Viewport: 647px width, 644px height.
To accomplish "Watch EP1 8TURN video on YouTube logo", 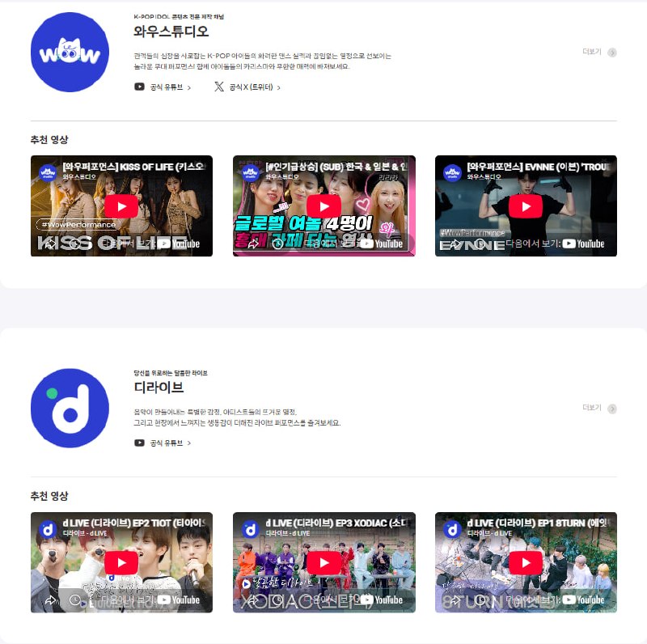I will [583, 600].
